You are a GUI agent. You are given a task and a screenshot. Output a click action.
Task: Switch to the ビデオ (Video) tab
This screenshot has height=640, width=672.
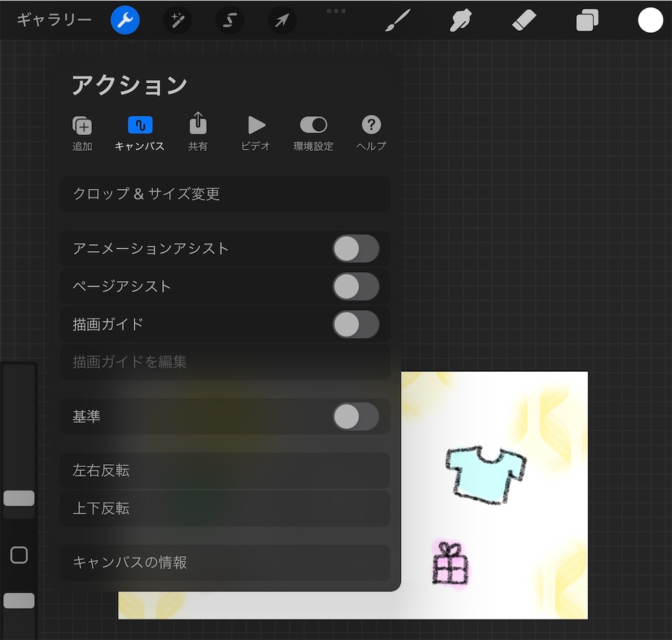[255, 133]
